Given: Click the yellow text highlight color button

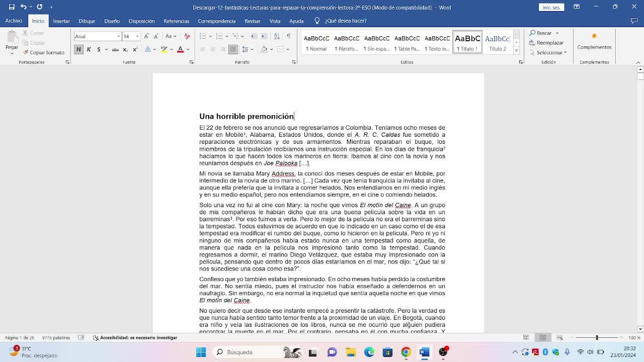Looking at the screenshot, I should tap(164, 49).
